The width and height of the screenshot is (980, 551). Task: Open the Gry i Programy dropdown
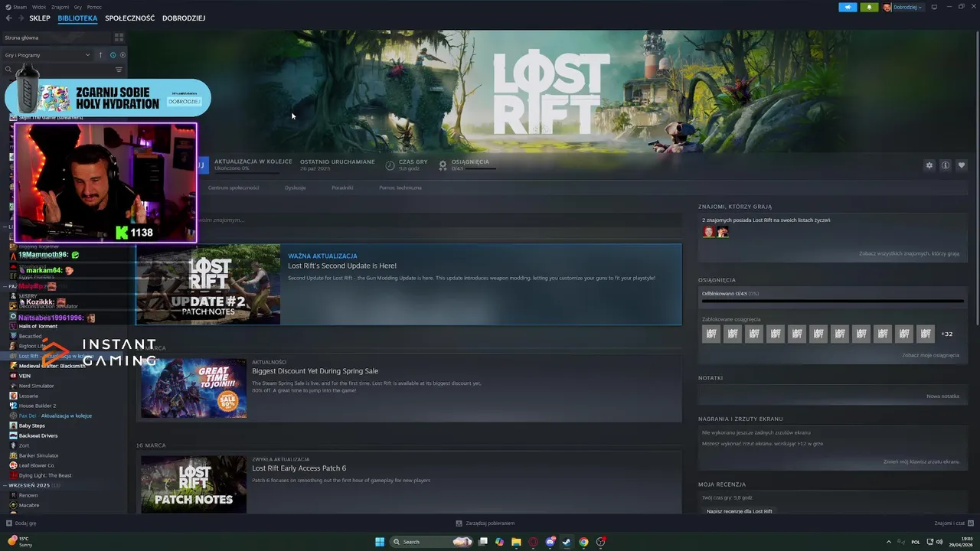47,55
